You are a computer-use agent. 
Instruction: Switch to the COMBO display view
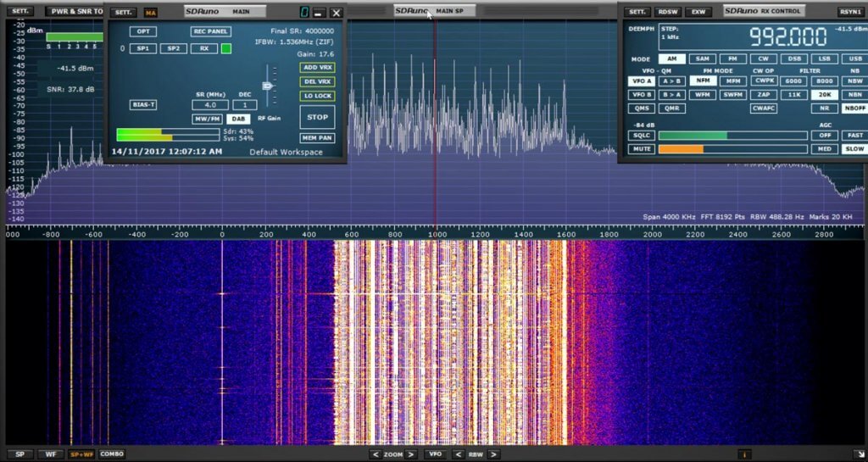pyautogui.click(x=111, y=454)
